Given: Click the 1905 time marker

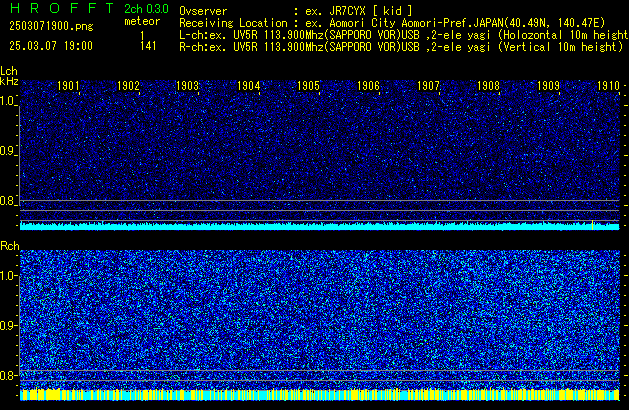Looking at the screenshot, I should tap(308, 86).
